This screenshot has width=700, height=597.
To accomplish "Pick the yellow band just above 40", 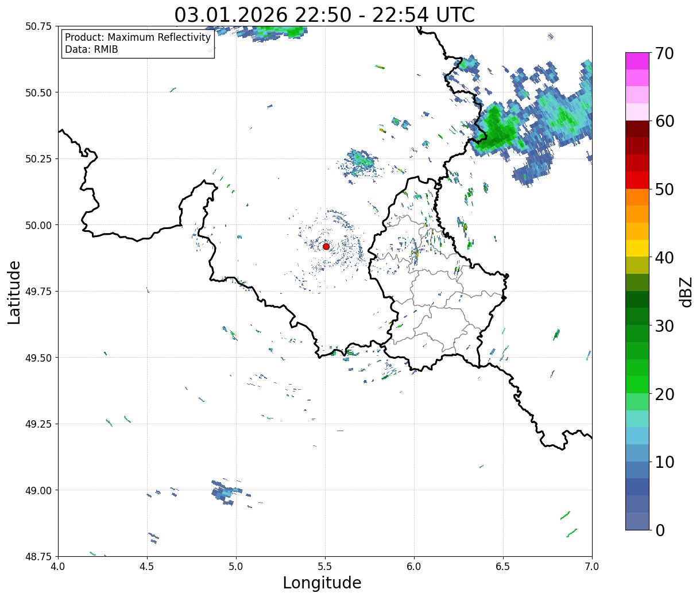I will (x=637, y=249).
